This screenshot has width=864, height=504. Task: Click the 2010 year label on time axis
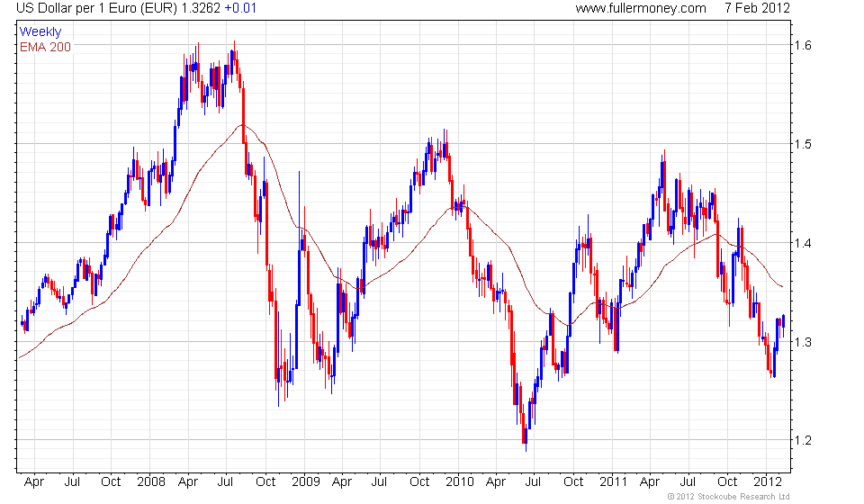point(460,481)
